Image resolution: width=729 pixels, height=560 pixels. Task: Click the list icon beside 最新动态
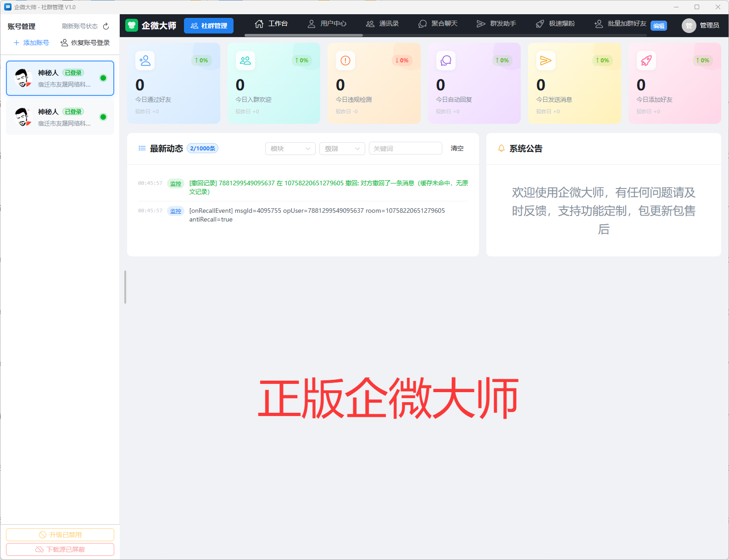(x=142, y=148)
